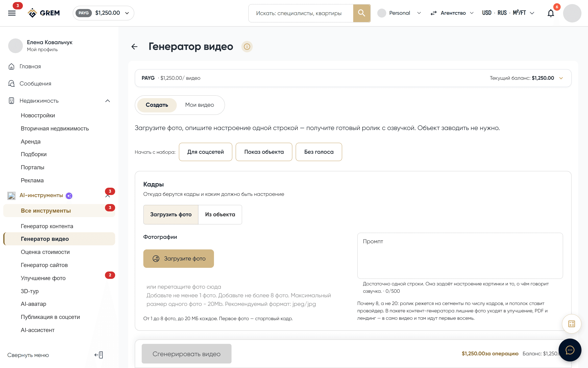This screenshot has width=588, height=368.
Task: Open Улучшение фото in sidebar
Action: point(43,278)
